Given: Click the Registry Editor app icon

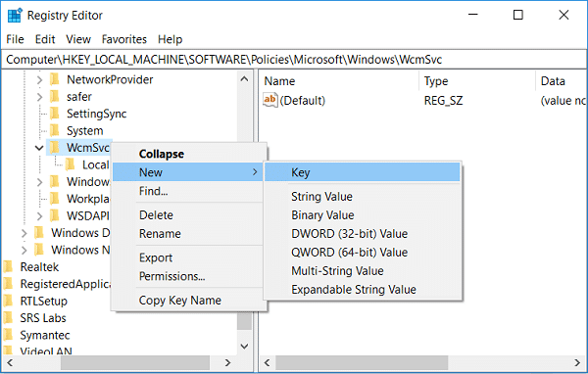Looking at the screenshot, I should [15, 16].
